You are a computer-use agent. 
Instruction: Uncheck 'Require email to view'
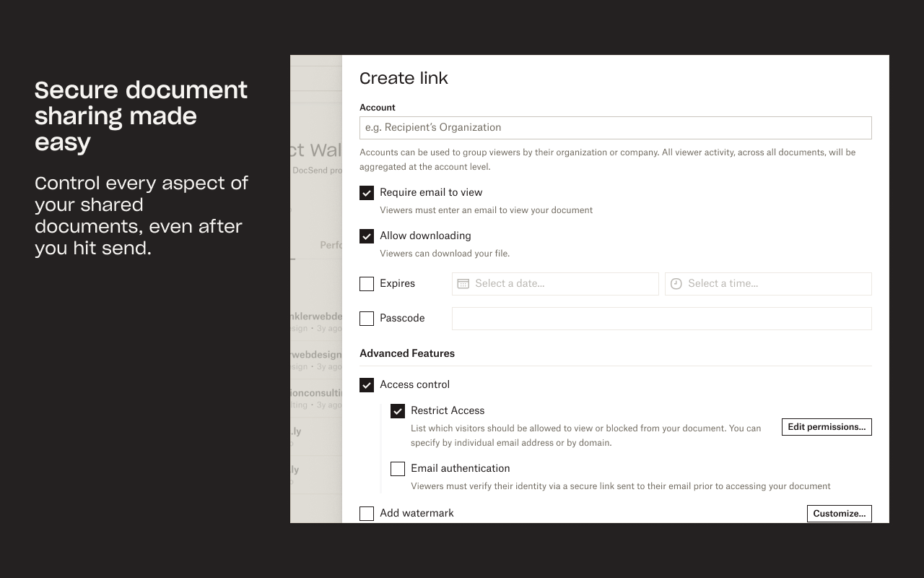click(x=367, y=192)
